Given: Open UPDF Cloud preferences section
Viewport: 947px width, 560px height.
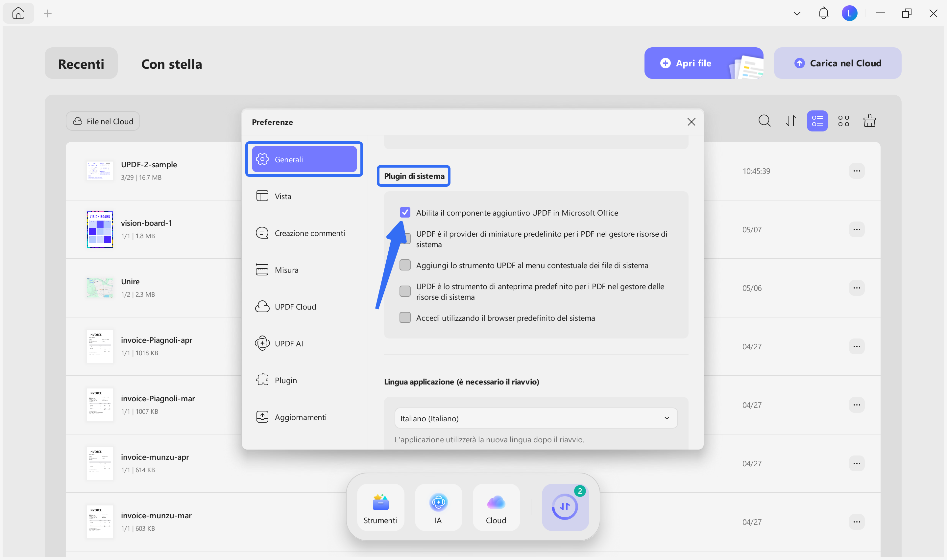Looking at the screenshot, I should tap(304, 306).
